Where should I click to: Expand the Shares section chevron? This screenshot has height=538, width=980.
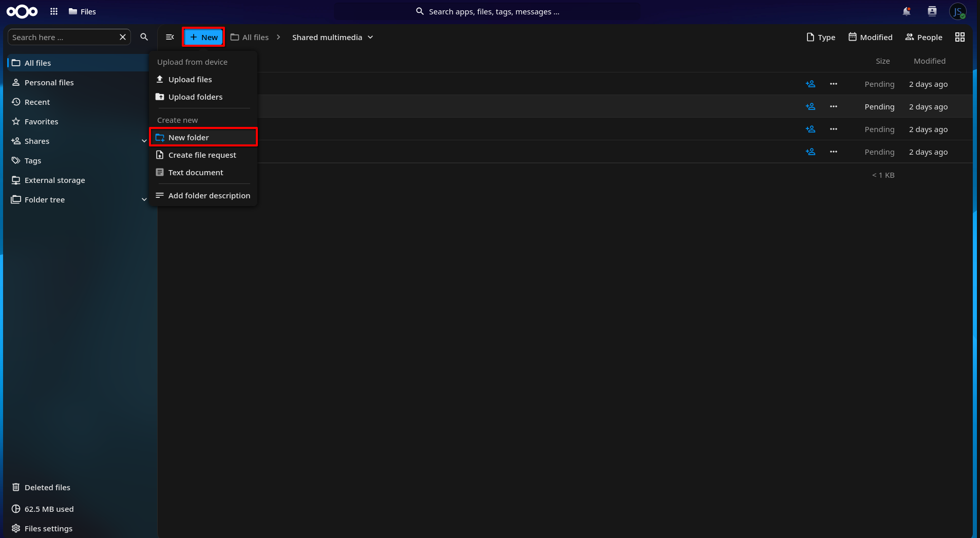tap(144, 141)
